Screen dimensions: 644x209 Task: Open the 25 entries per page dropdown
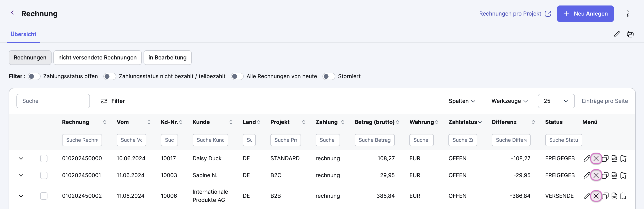[x=556, y=101]
